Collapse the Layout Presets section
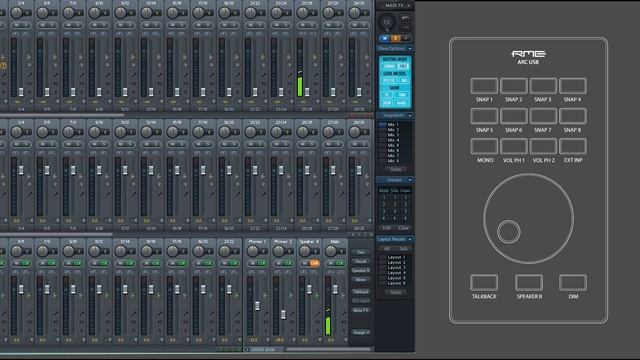Image resolution: width=640 pixels, height=360 pixels. tap(410, 239)
